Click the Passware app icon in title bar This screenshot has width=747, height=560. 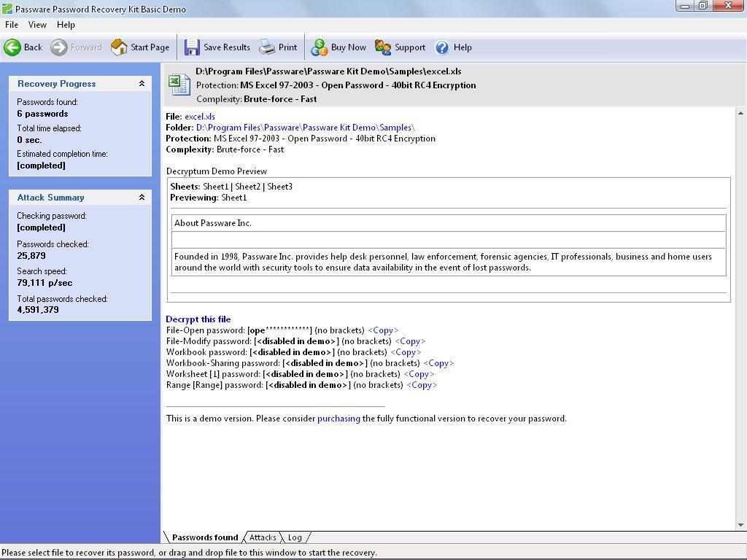(7, 9)
